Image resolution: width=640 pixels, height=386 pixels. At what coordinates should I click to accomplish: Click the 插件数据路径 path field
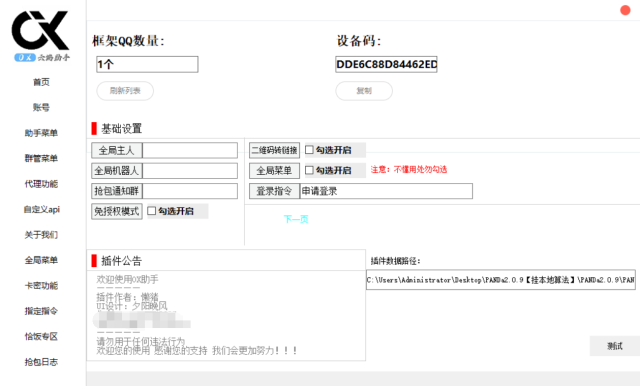pyautogui.click(x=501, y=280)
